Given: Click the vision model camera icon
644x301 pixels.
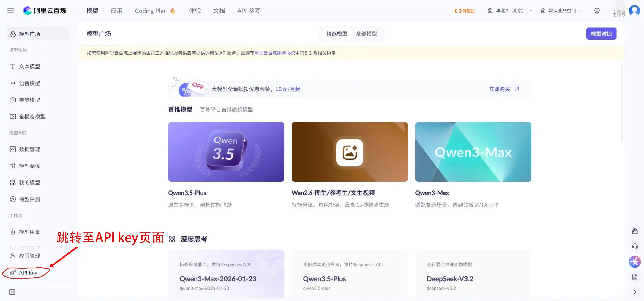Looking at the screenshot, I should pos(13,100).
